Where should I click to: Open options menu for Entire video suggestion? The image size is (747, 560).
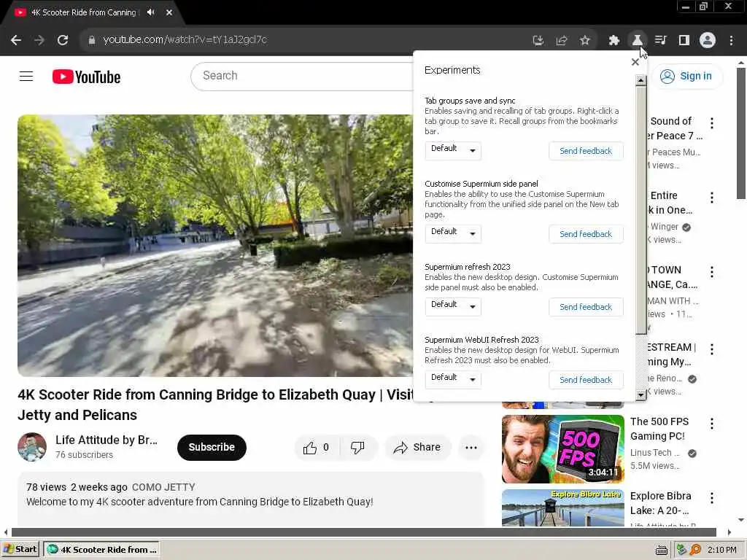[x=712, y=197]
